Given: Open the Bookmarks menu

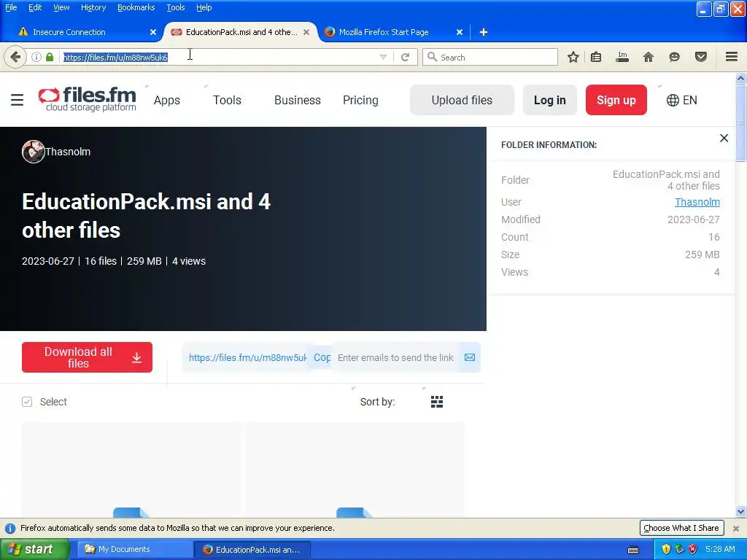Looking at the screenshot, I should 136,7.
